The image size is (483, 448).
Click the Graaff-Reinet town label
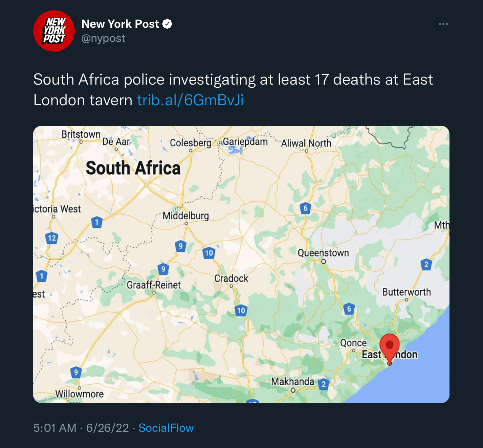point(154,285)
